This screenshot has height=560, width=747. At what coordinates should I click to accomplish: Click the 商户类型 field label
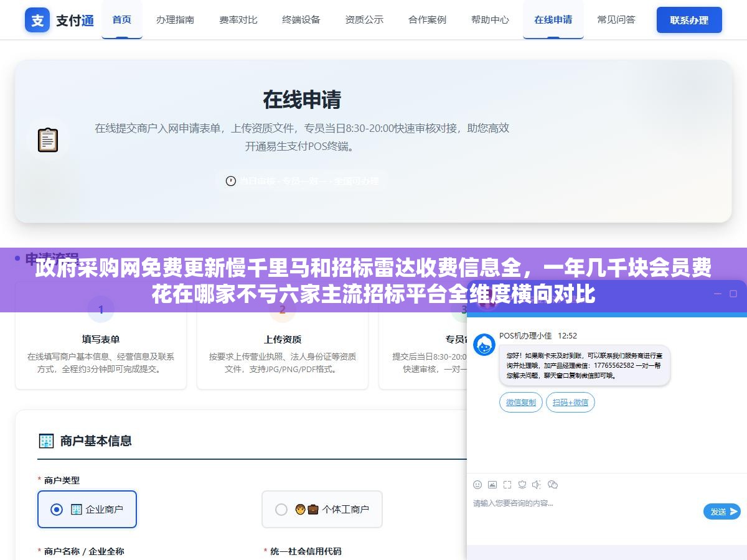[62, 480]
